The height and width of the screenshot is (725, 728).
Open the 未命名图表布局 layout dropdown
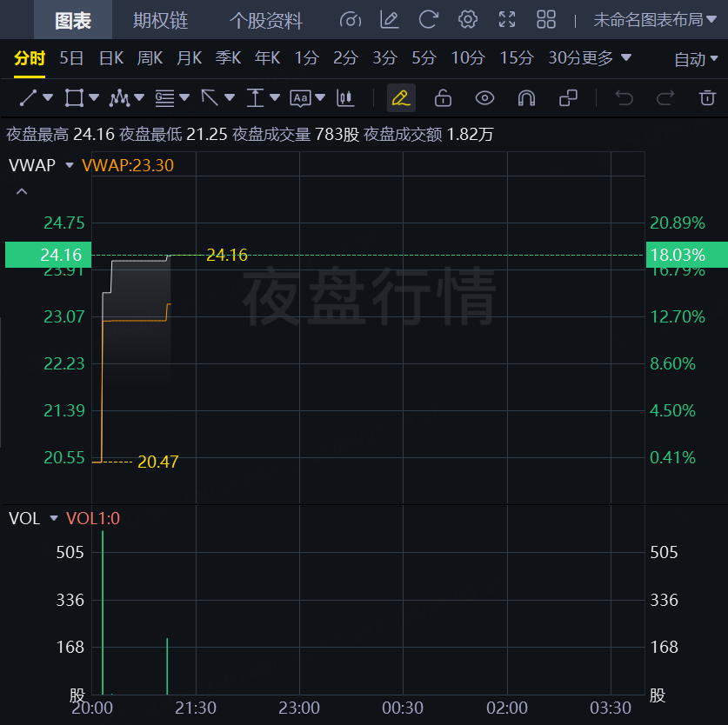(655, 20)
